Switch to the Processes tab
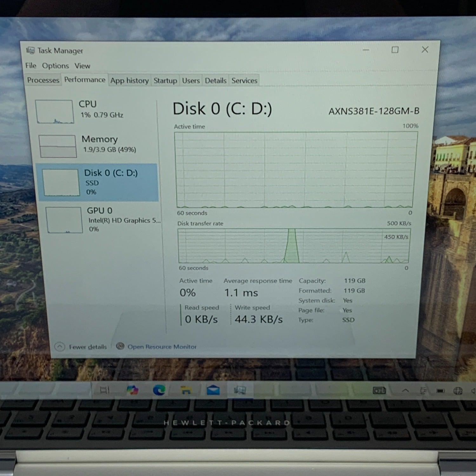The width and height of the screenshot is (476, 476). 43,80
